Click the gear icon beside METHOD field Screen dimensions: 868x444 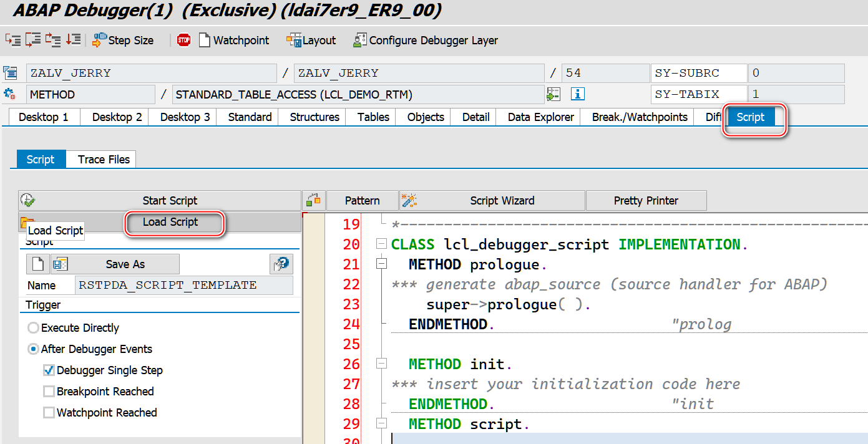pyautogui.click(x=10, y=94)
